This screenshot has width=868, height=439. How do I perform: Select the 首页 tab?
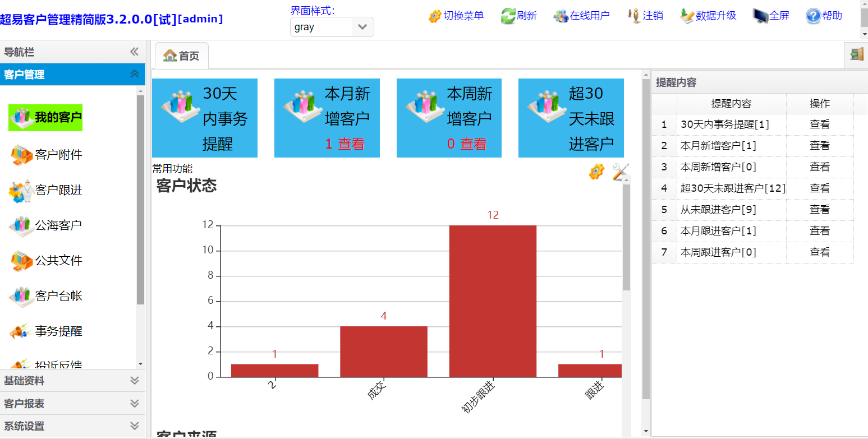point(181,56)
